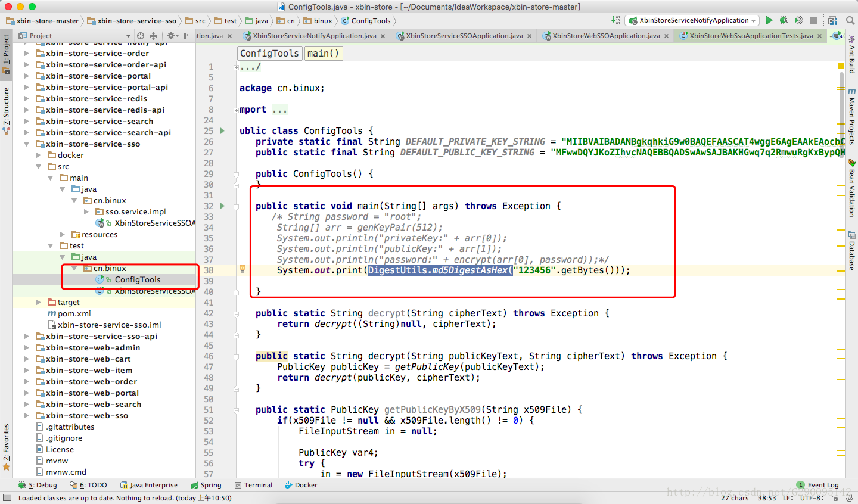
Task: Open Search Everywhere magnifier icon
Action: [x=850, y=20]
